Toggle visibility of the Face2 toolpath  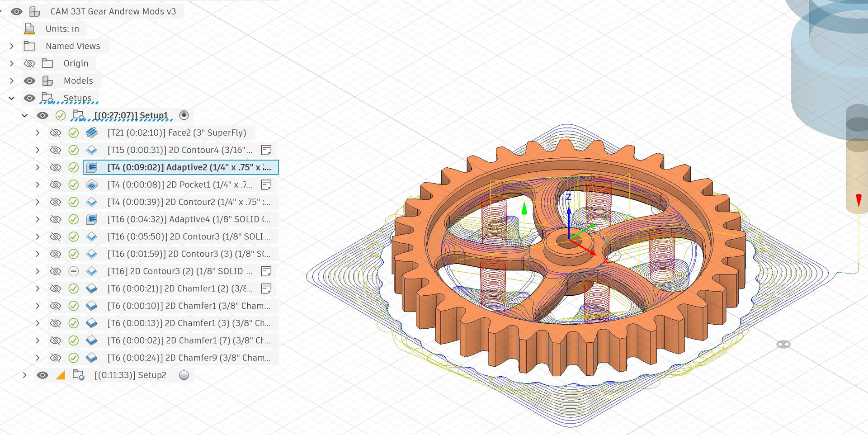[x=55, y=132]
